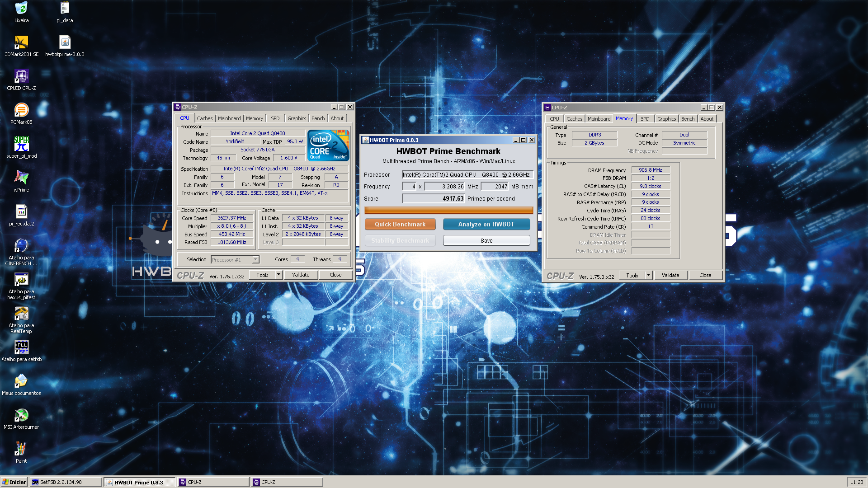Expand the Tools arrow in left CPU-Z
868x488 pixels.
point(279,275)
